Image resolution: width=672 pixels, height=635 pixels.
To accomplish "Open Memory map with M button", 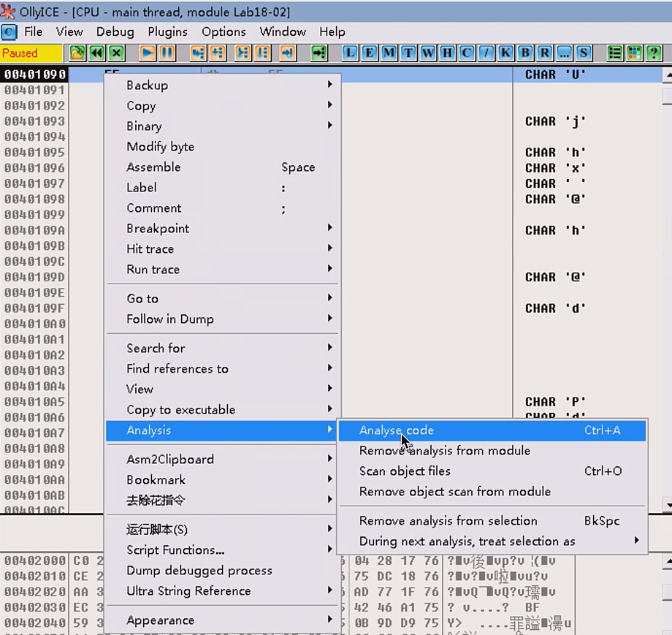I will click(389, 53).
